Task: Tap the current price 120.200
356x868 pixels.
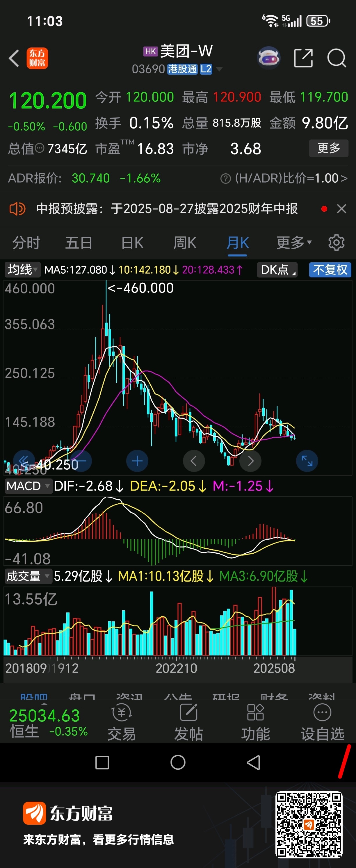Action: pos(47,101)
